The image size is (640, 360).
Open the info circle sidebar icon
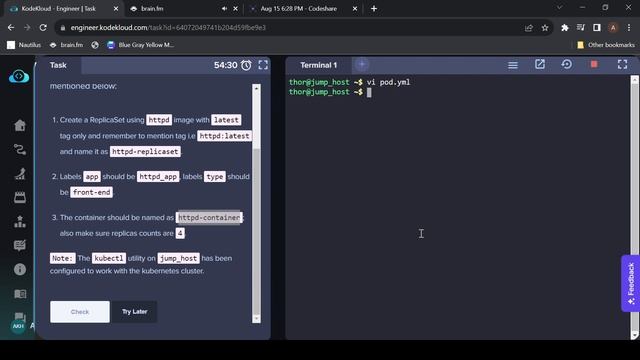[x=20, y=269]
